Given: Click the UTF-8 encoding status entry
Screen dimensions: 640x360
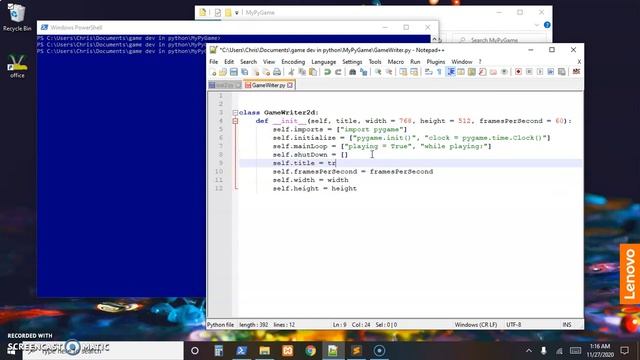Looking at the screenshot, I should 513,325.
